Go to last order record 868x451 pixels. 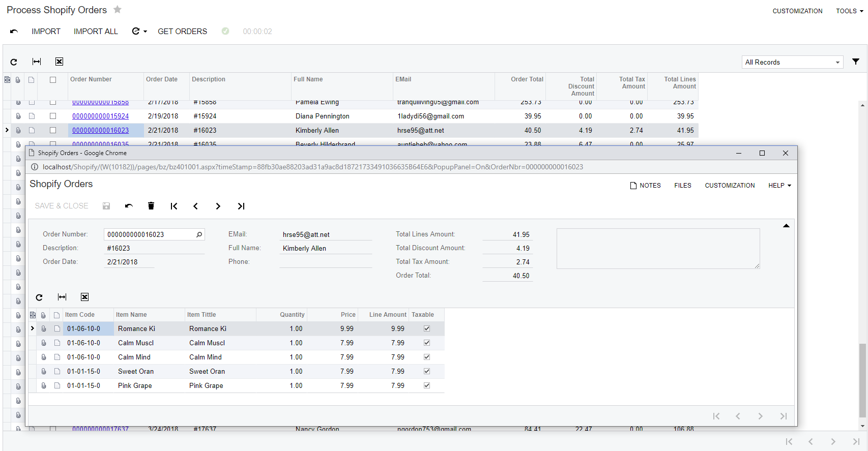click(x=241, y=206)
